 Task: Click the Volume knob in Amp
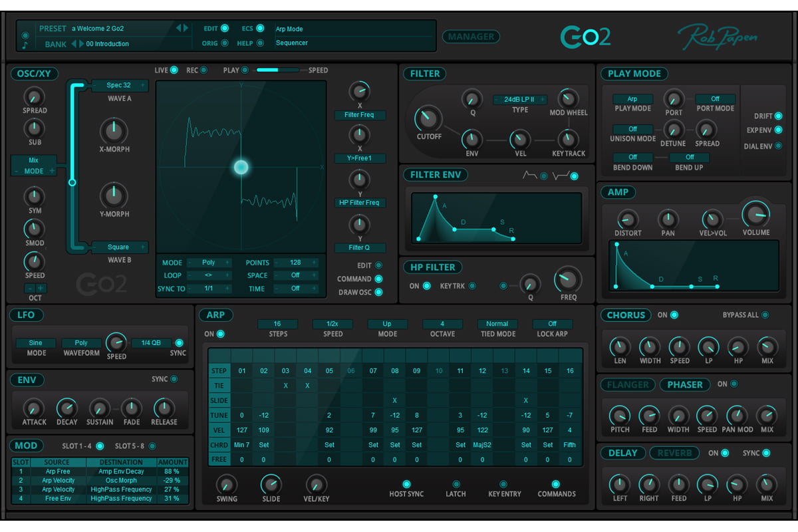[x=755, y=213]
